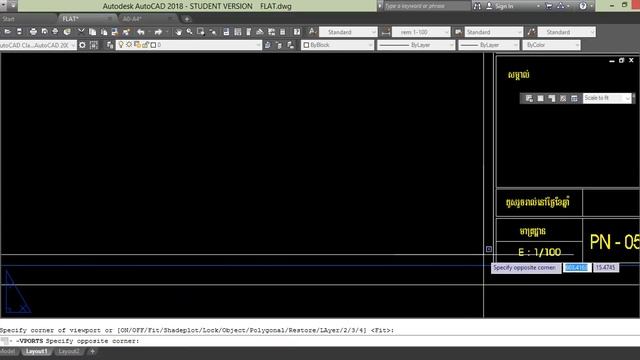
Task: Click the Layer States Manager icon
Action: (290, 45)
